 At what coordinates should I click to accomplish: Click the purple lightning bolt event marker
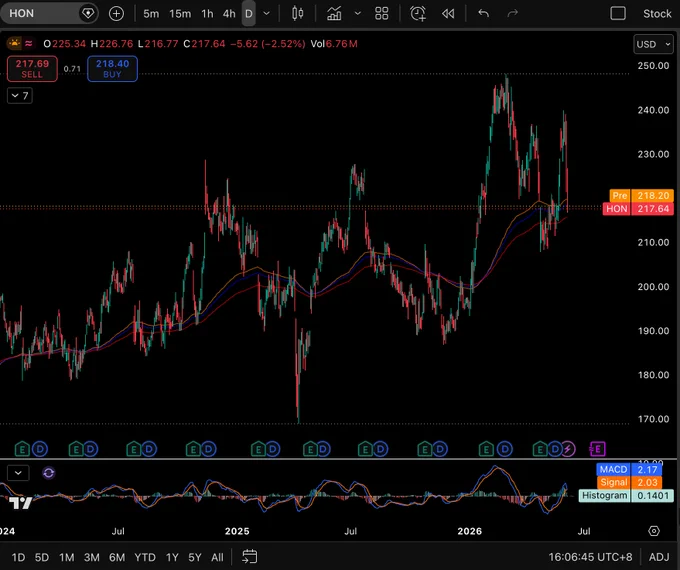[568, 449]
